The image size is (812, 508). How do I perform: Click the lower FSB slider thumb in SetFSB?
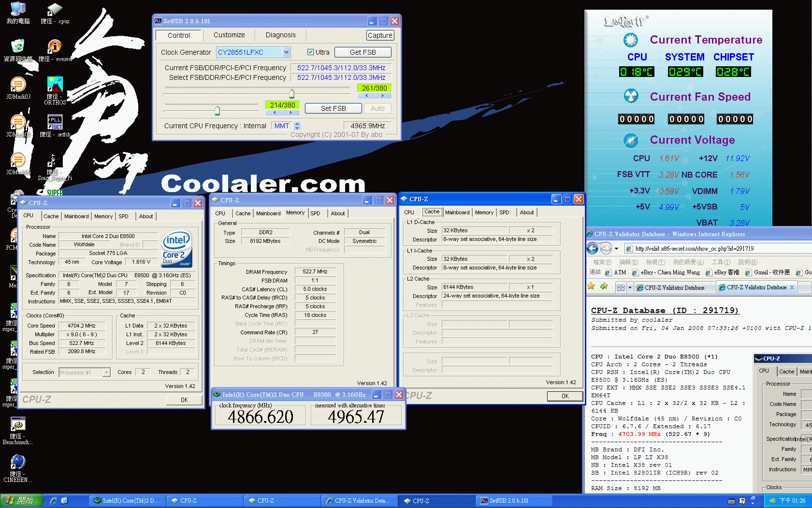[x=217, y=111]
